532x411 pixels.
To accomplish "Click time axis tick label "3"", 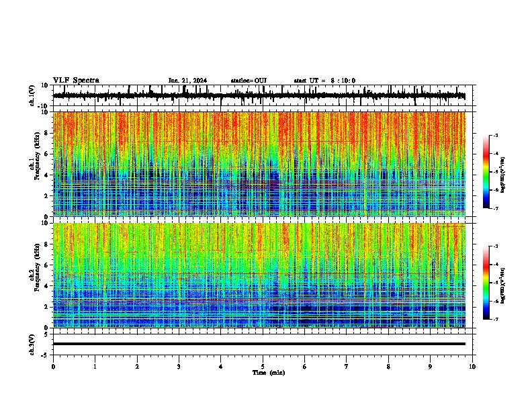I will [x=179, y=367].
